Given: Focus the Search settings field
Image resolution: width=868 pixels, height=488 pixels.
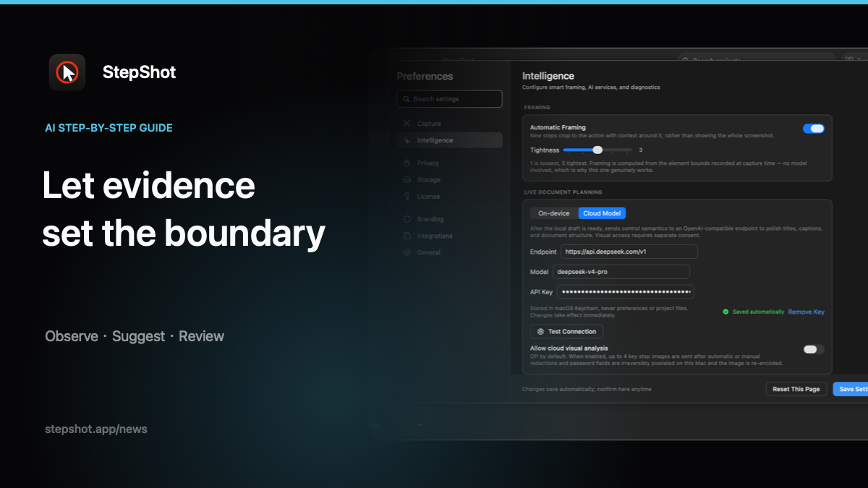Looking at the screenshot, I should point(449,99).
